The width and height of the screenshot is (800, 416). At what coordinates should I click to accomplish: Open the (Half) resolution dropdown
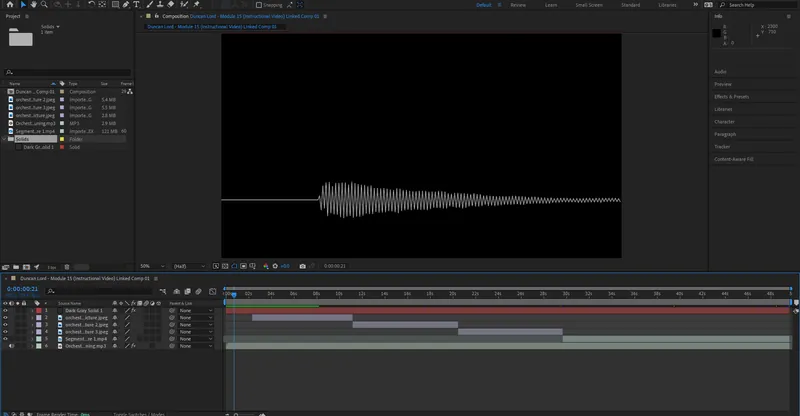pyautogui.click(x=189, y=266)
